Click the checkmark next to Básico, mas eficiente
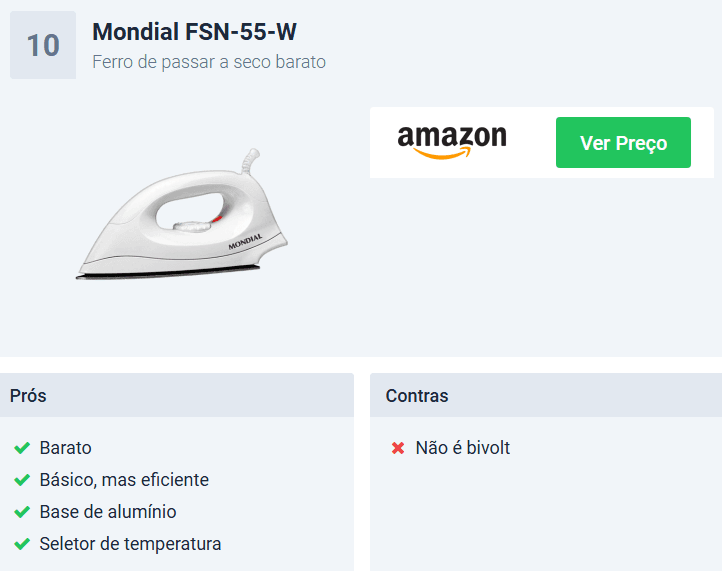The width and height of the screenshot is (722, 571). [x=22, y=480]
